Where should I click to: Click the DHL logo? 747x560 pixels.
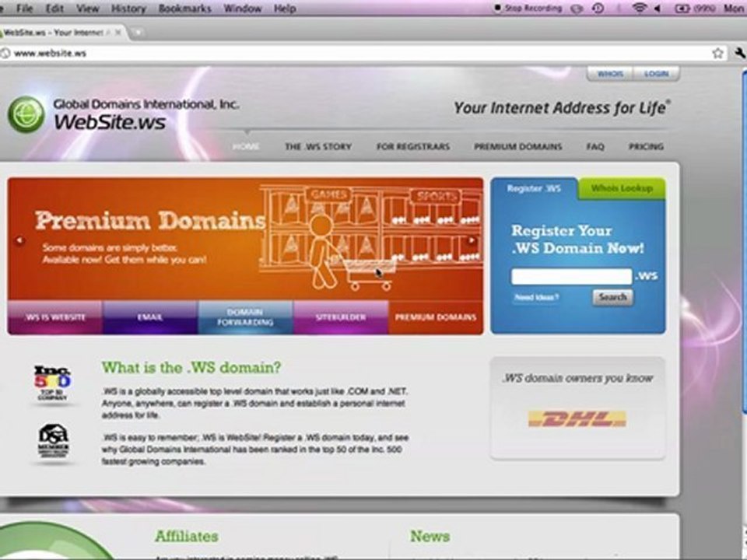577,419
